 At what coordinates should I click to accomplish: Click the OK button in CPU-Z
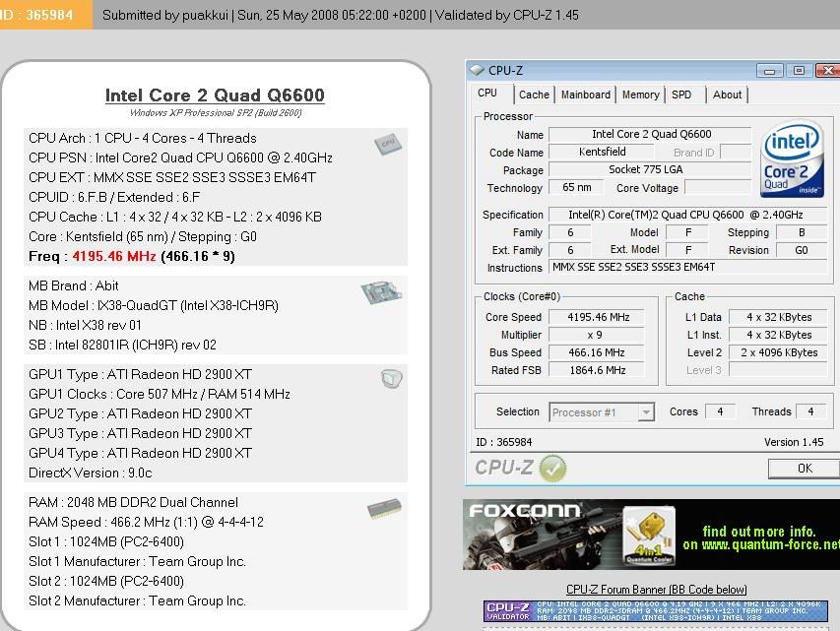coord(804,469)
